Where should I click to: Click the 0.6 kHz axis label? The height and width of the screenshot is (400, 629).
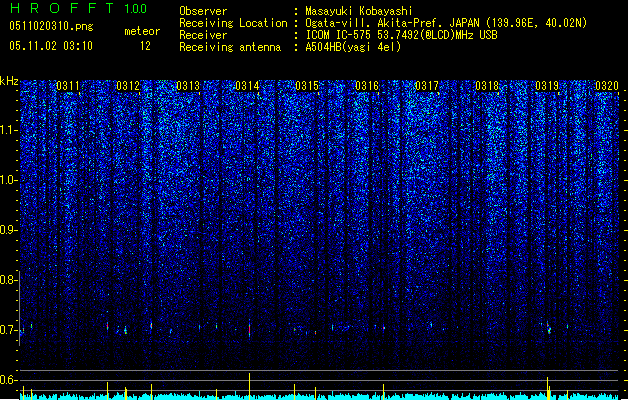[8, 380]
